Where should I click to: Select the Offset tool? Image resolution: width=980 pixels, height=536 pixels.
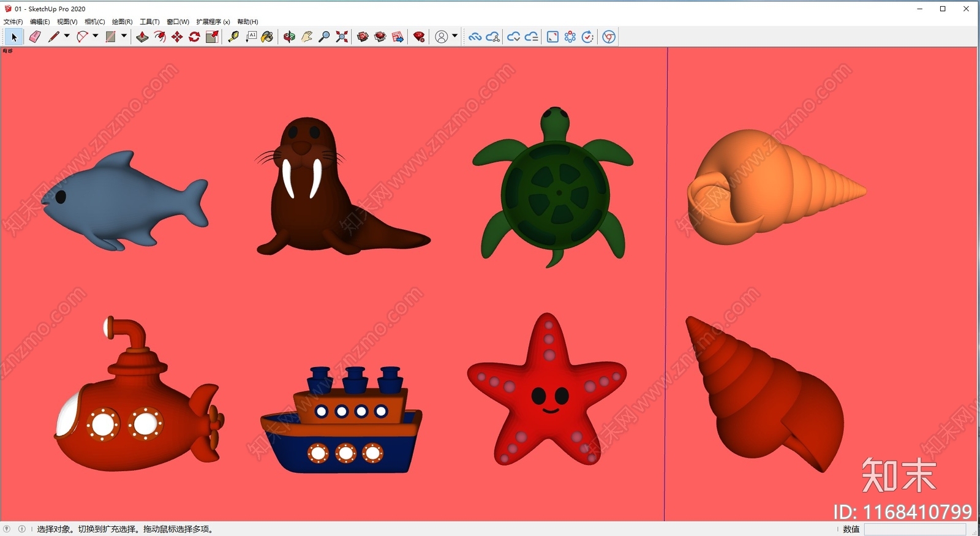pos(160,37)
